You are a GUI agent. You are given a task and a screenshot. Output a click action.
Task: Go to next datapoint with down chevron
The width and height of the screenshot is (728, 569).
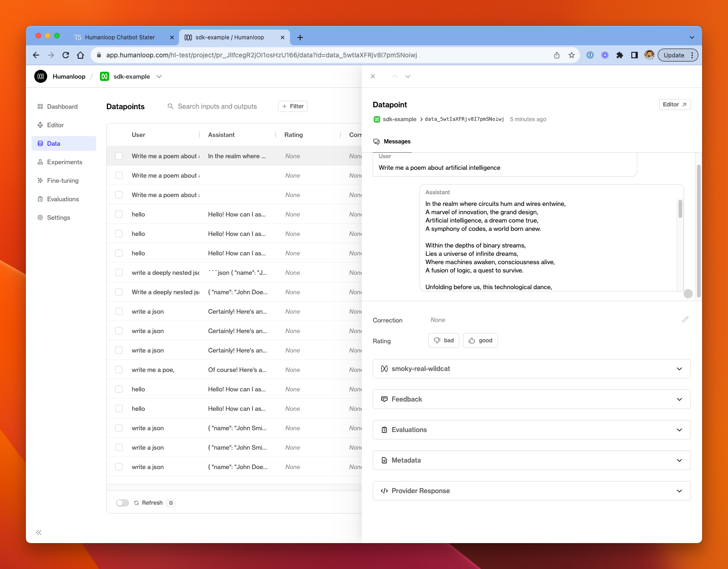[408, 76]
